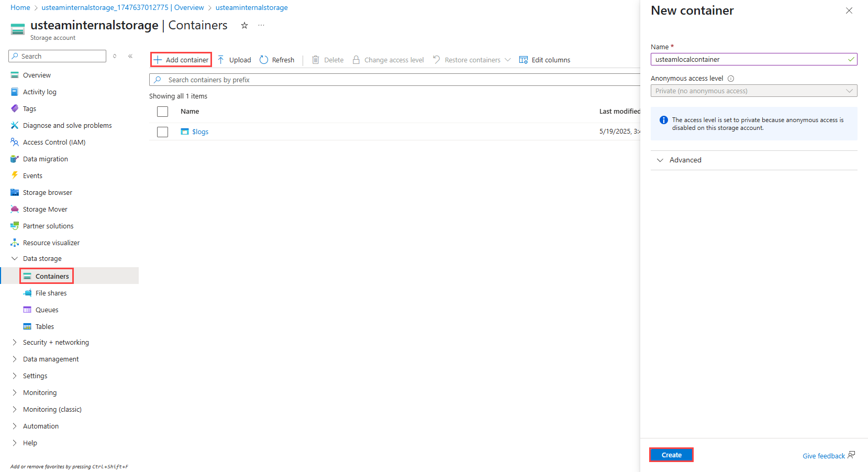Expand Security + networking group

15,342
